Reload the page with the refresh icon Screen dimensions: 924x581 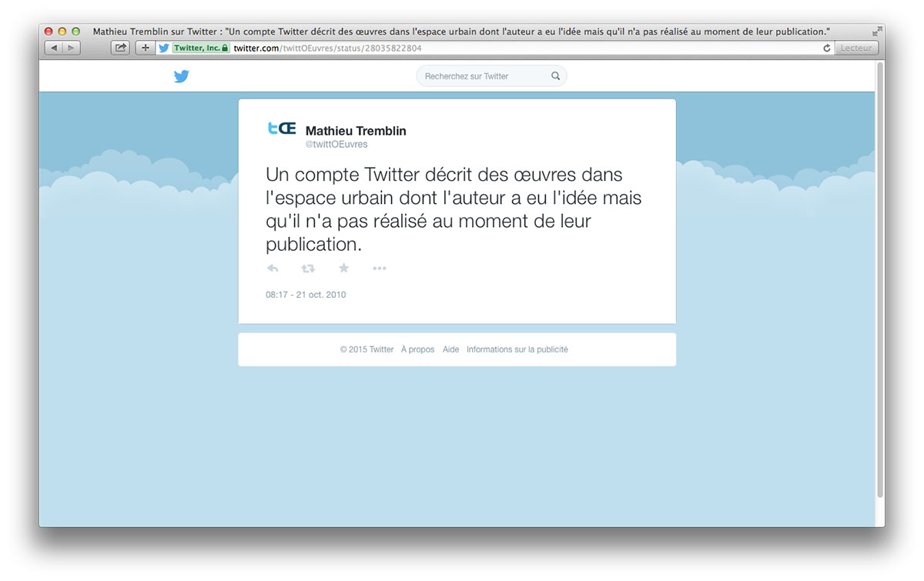tap(827, 48)
